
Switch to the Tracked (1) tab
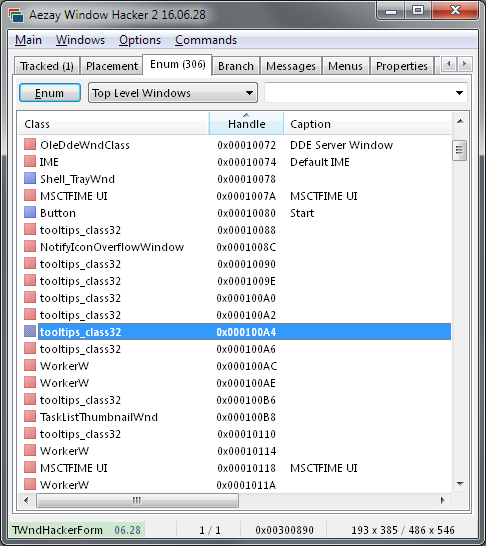pos(47,66)
